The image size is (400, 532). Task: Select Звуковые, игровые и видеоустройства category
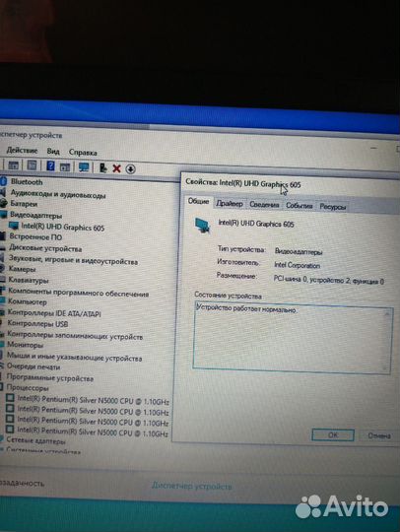(x=73, y=260)
